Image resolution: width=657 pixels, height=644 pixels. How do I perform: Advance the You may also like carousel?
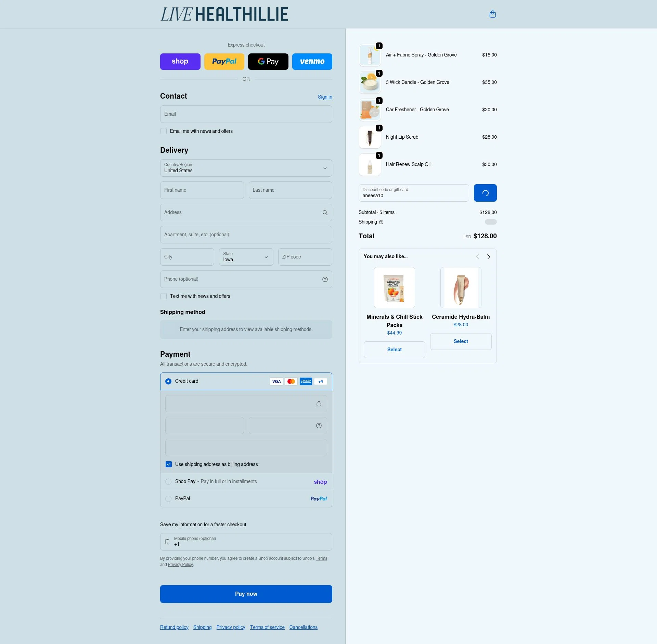click(488, 256)
